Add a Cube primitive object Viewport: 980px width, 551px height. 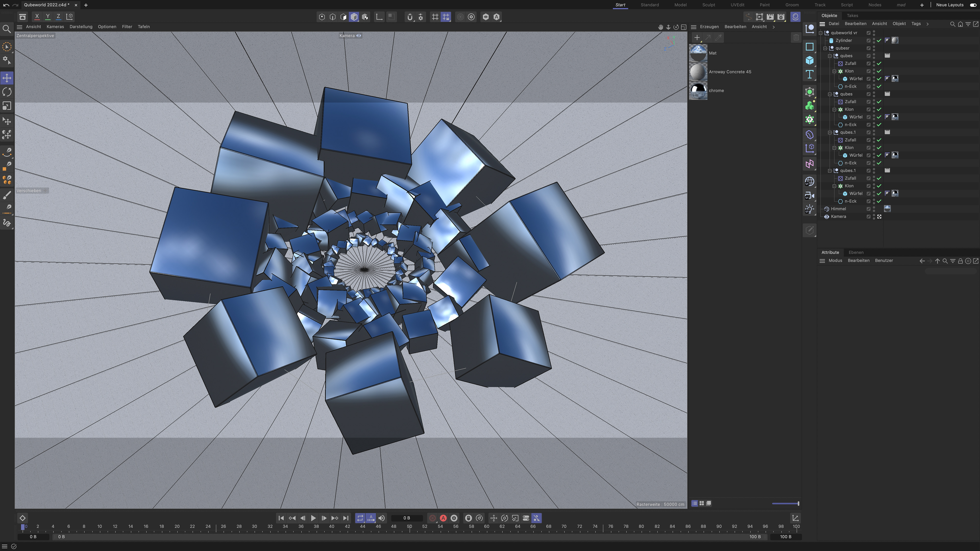[x=810, y=60]
